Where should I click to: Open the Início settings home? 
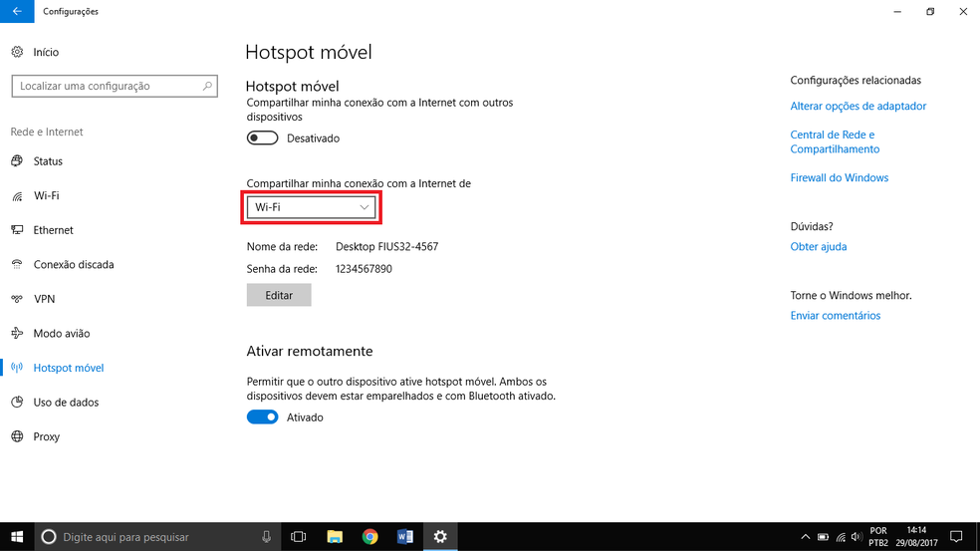click(46, 52)
